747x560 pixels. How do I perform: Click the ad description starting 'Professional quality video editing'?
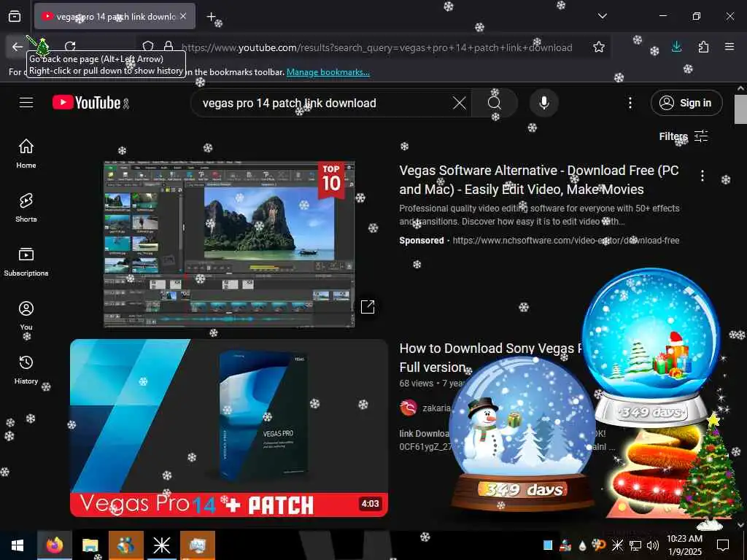point(539,215)
